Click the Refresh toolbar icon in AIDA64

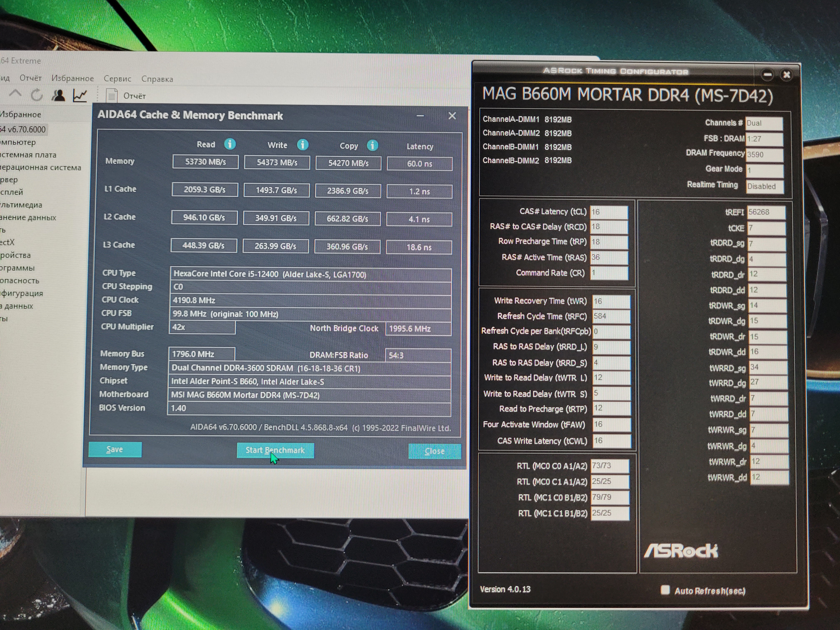click(x=37, y=95)
